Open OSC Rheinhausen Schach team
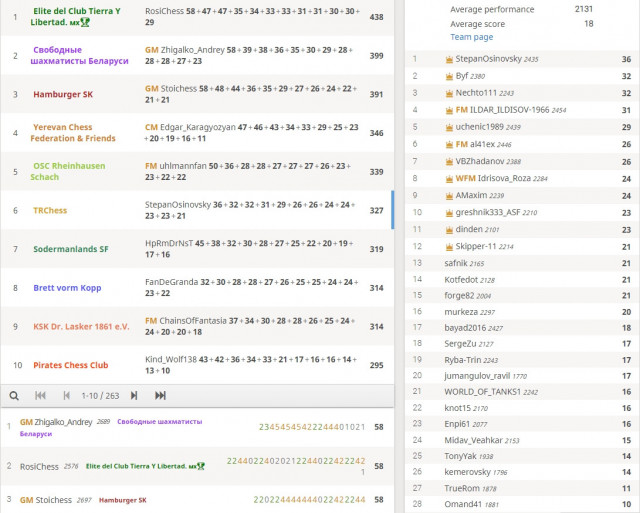Image resolution: width=640 pixels, height=513 pixels. [x=68, y=171]
